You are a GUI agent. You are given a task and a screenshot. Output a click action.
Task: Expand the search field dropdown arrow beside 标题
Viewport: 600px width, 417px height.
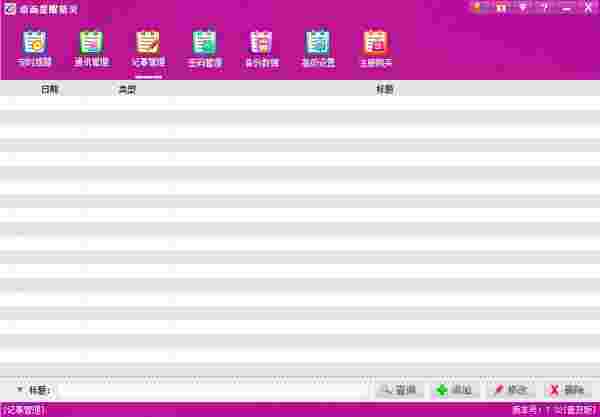20,389
